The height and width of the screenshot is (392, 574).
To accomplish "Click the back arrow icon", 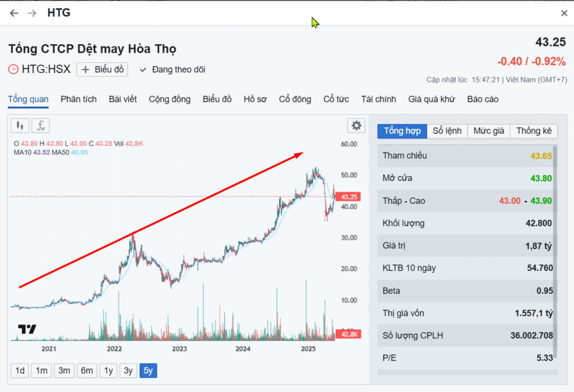I will [x=14, y=13].
